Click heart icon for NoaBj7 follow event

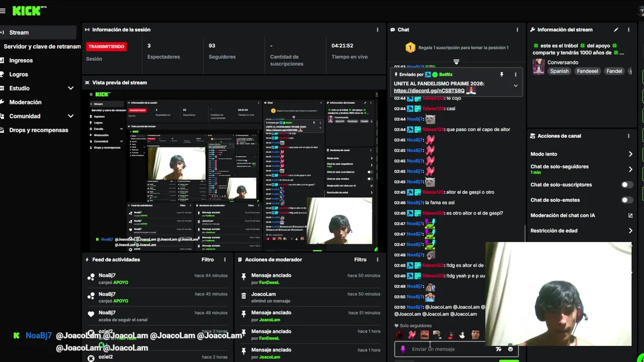[x=91, y=314]
